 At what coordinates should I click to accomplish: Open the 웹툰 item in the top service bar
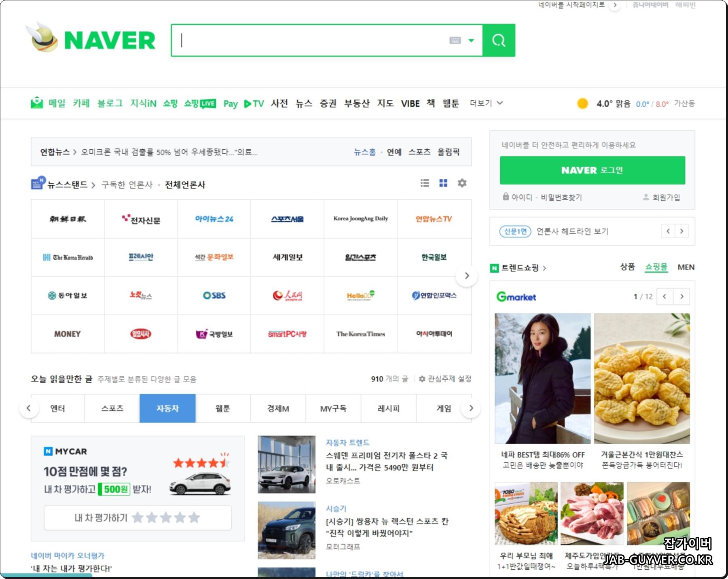451,103
